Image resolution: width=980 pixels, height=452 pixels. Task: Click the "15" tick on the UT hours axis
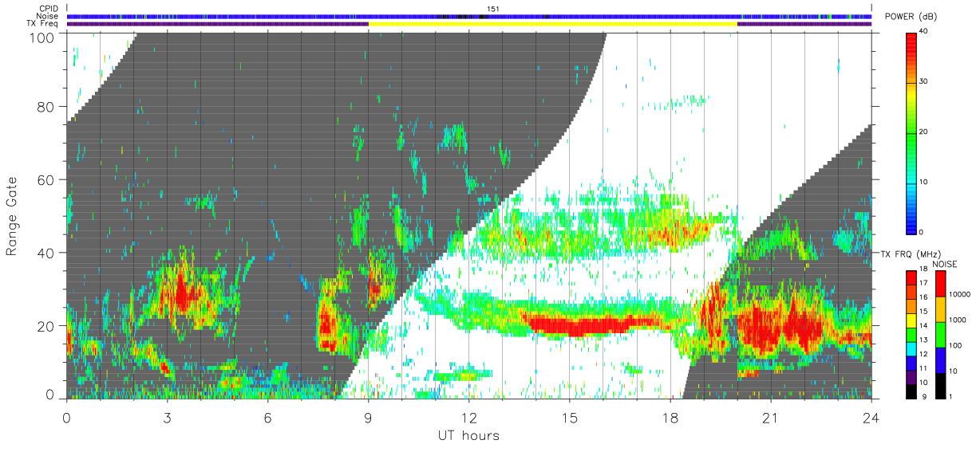tap(569, 419)
